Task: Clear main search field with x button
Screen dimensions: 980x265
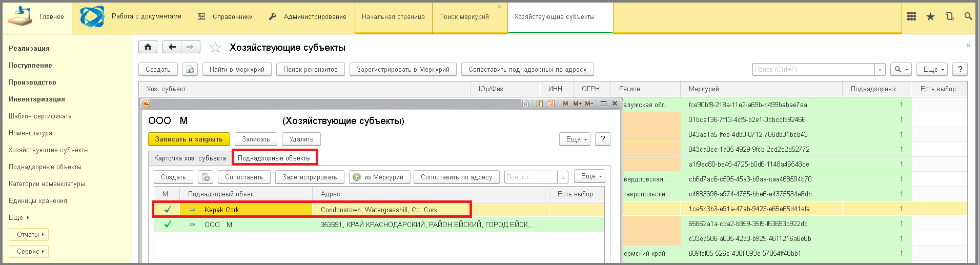Action: 881,69
